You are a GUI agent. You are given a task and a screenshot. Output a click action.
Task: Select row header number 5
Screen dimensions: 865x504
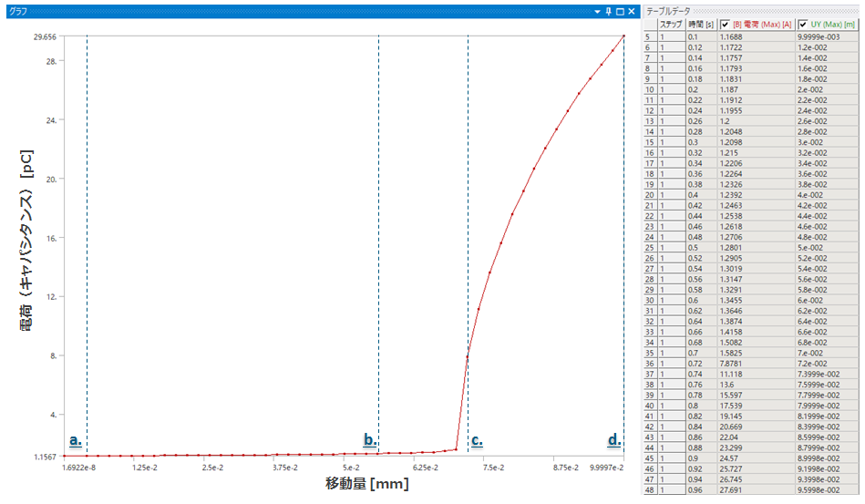tap(651, 37)
